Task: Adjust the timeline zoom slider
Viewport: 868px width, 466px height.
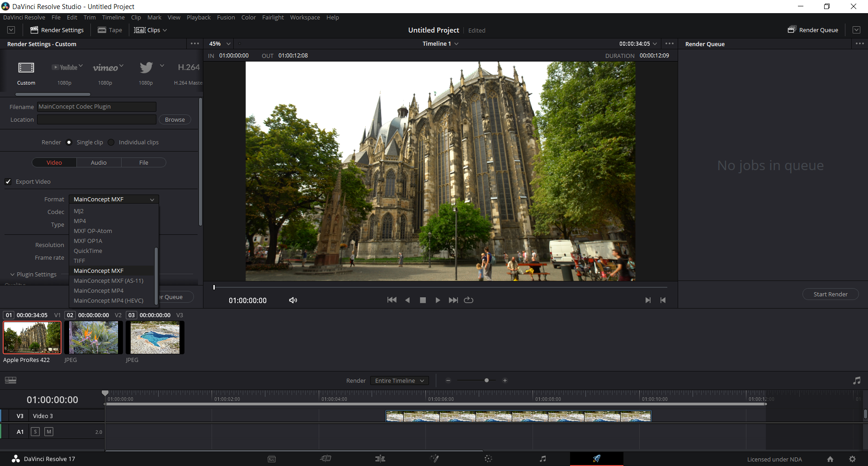Action: coord(487,380)
